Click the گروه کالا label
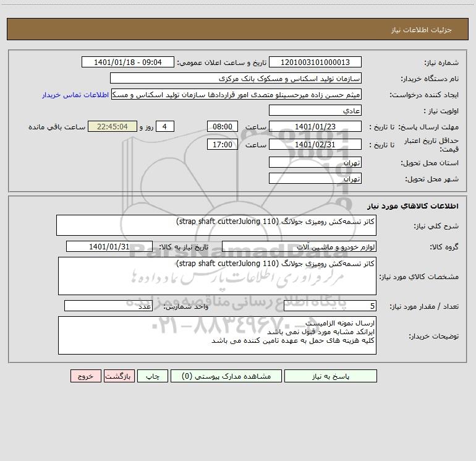This screenshot has height=461, width=476. [x=444, y=247]
